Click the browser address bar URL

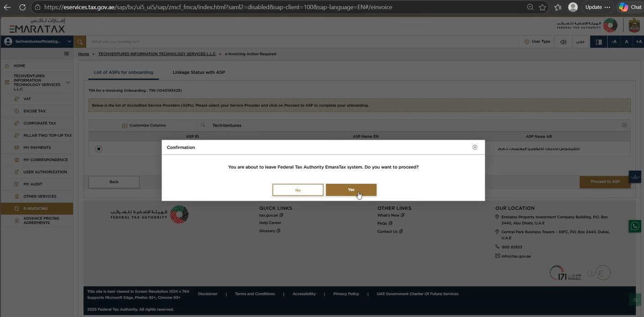(218, 7)
